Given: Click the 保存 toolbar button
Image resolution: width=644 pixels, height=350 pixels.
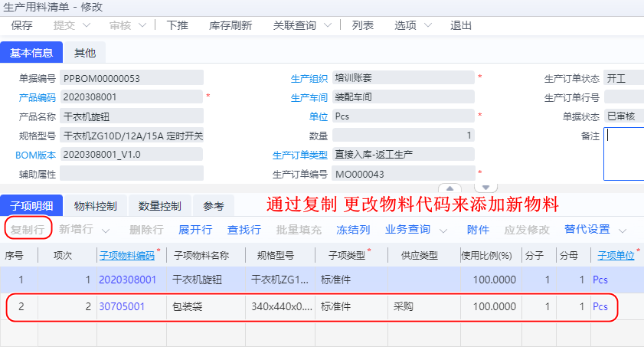Looking at the screenshot, I should coord(22,25).
